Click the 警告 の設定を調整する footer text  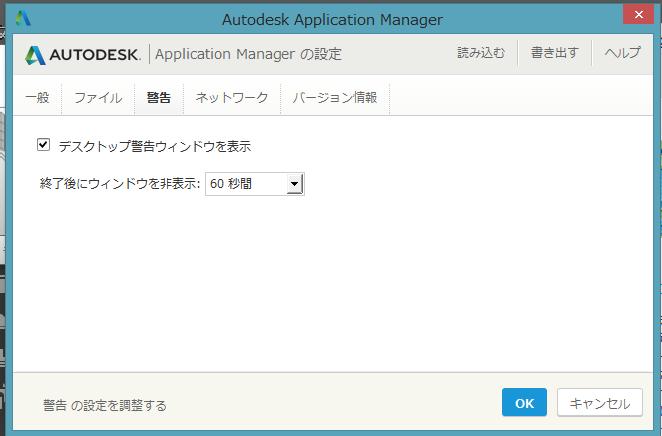click(105, 405)
